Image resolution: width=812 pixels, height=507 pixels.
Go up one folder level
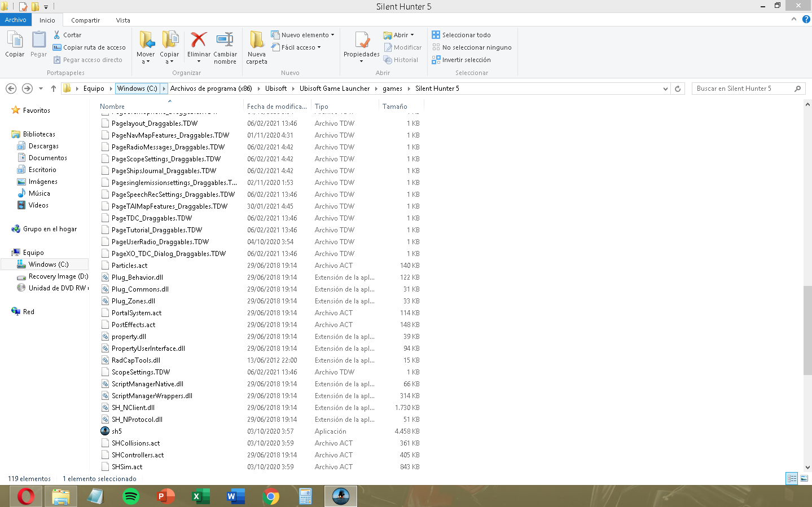54,89
